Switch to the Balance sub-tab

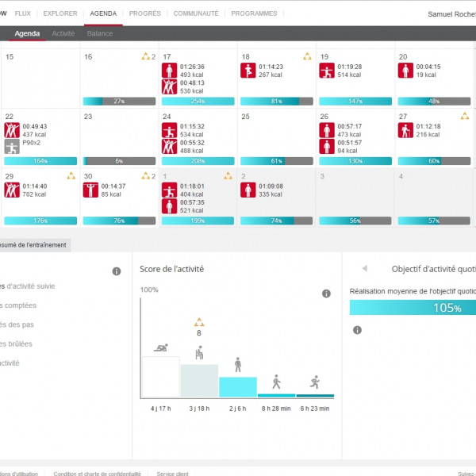click(100, 33)
